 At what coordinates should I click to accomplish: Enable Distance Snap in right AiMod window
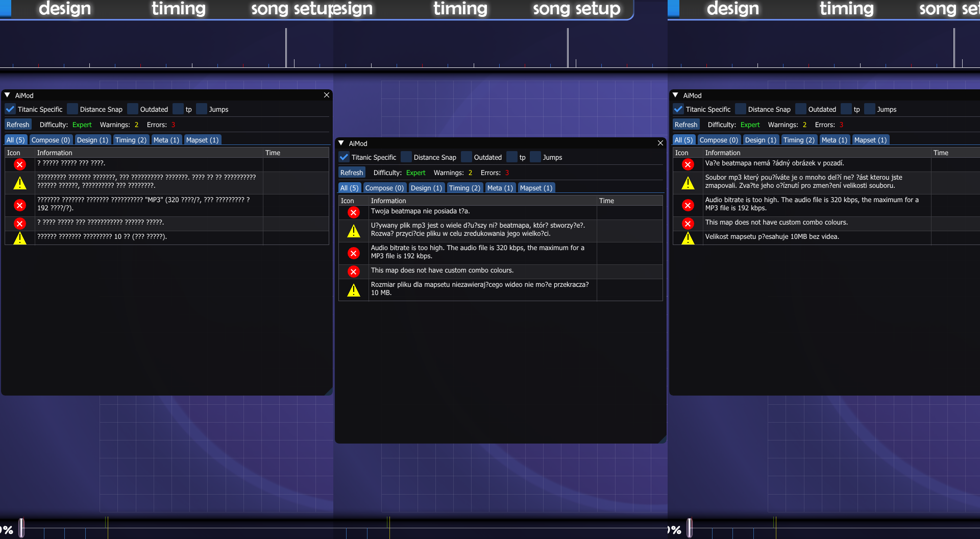741,109
